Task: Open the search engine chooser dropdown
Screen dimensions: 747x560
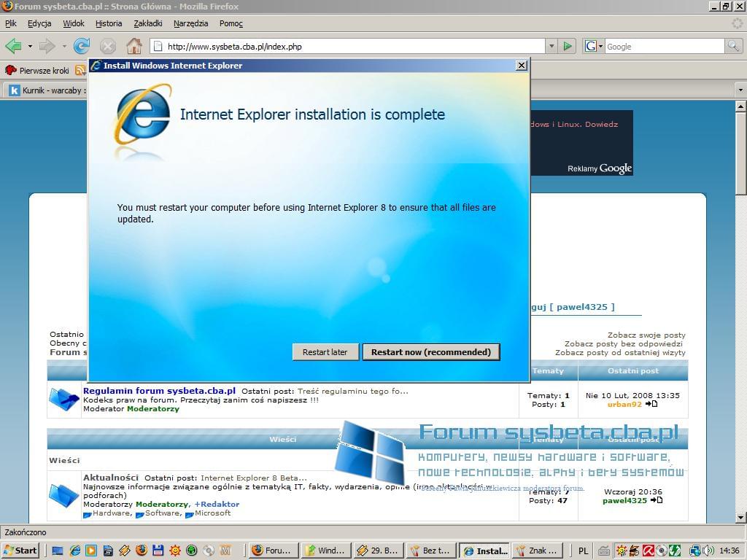Action: [x=600, y=46]
